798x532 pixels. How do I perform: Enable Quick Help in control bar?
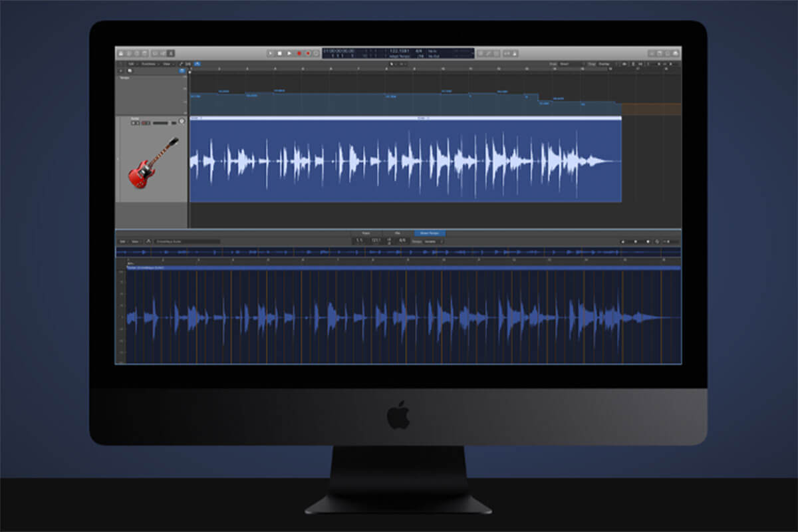pos(136,53)
